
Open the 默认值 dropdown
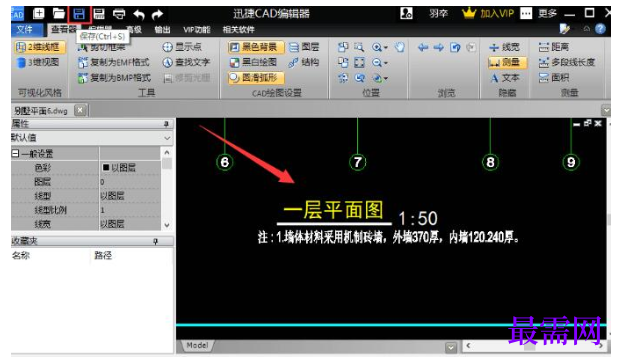pos(167,138)
